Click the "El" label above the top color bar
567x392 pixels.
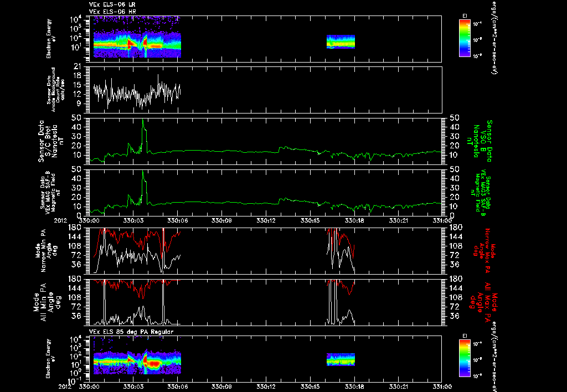[x=465, y=16]
